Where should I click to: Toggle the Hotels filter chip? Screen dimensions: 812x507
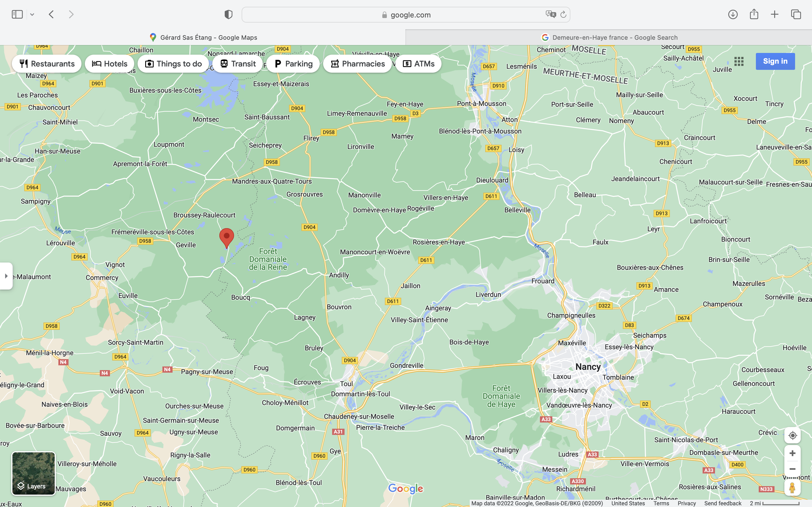109,64
